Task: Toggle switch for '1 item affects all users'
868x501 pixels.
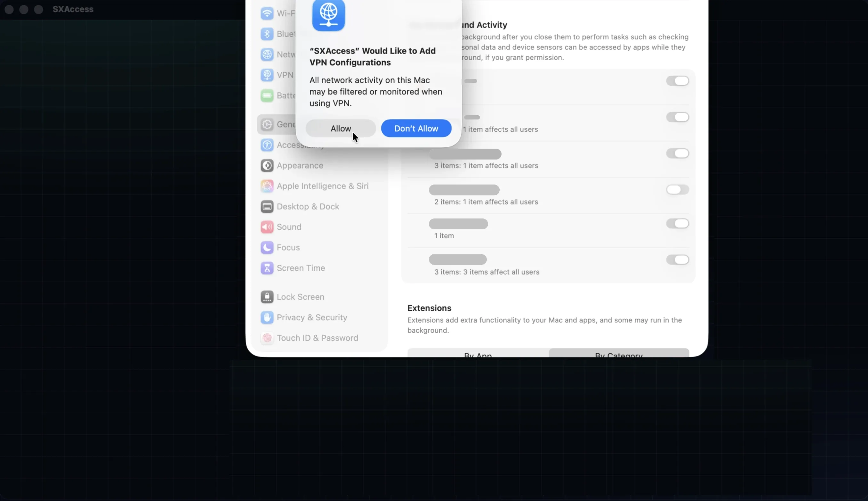Action: point(678,117)
